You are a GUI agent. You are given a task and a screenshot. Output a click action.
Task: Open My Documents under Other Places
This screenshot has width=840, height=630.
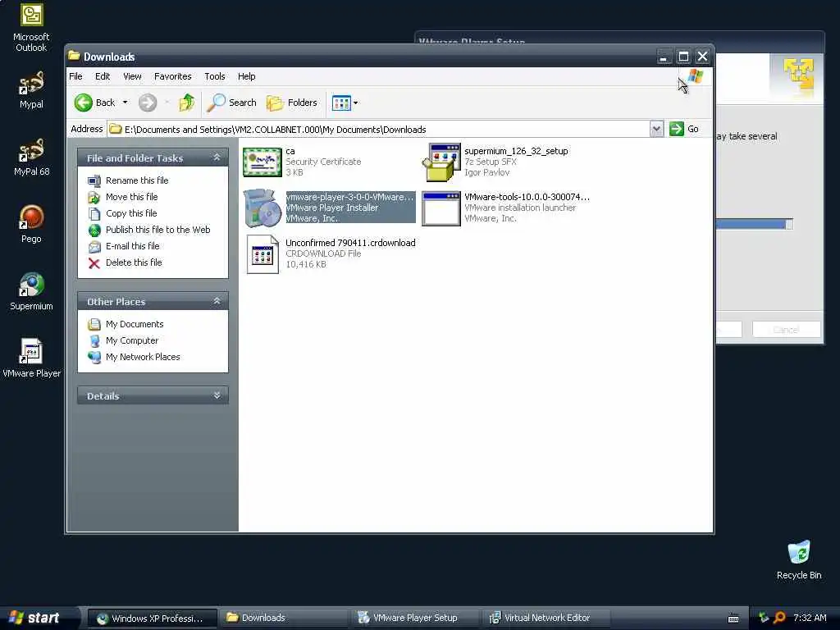135,324
